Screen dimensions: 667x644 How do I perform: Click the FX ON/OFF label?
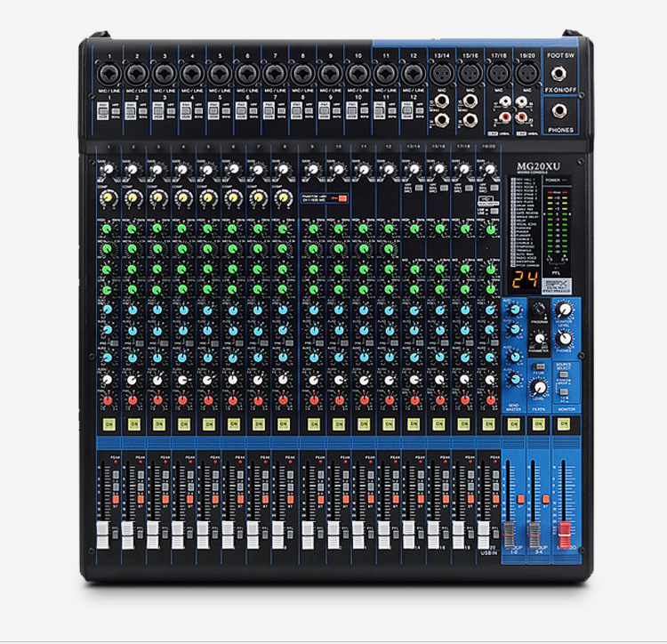click(560, 90)
